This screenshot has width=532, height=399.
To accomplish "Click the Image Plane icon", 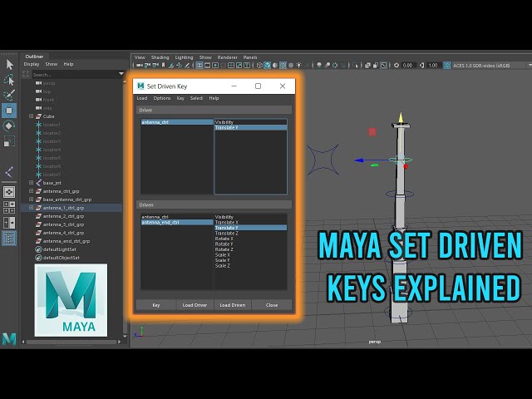I will (171, 65).
